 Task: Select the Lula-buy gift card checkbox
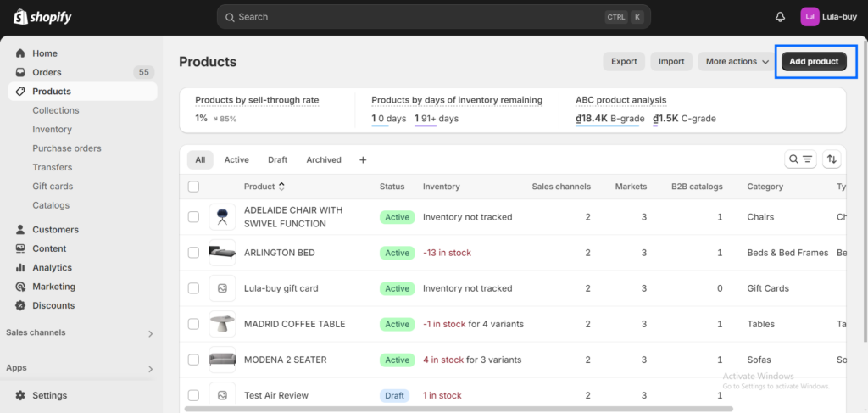193,288
